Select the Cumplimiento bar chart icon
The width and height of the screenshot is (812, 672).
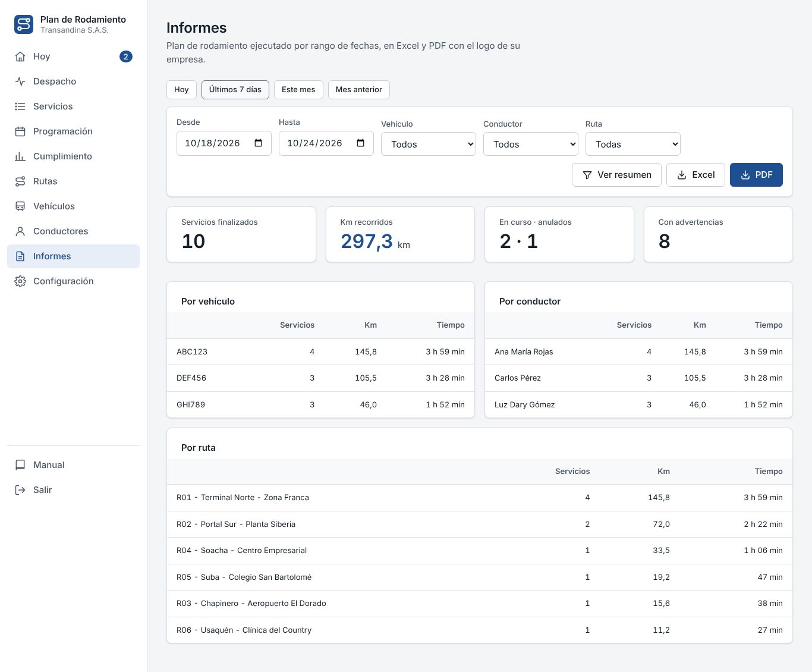pyautogui.click(x=20, y=156)
